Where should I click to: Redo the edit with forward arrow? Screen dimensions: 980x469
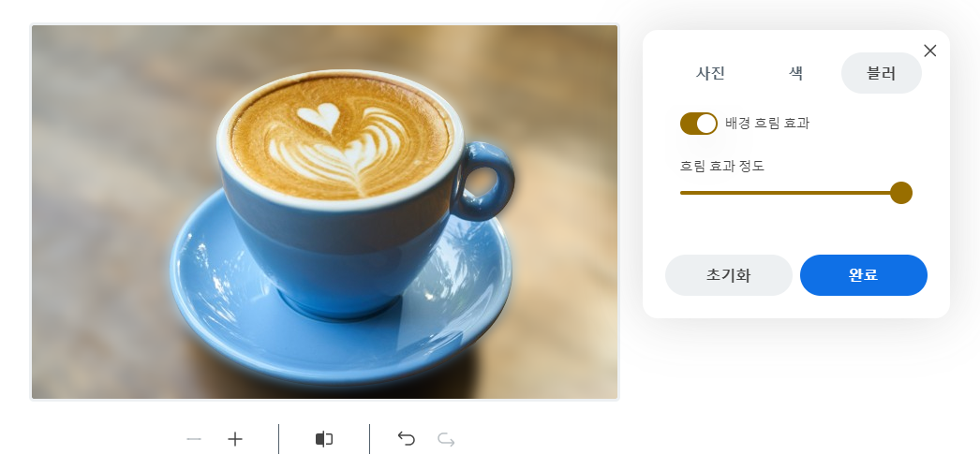pos(446,440)
